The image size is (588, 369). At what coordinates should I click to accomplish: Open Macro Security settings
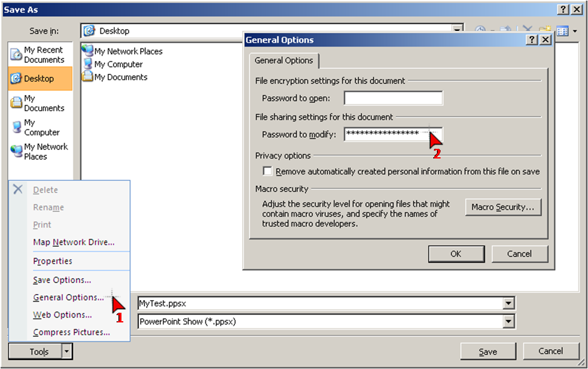pyautogui.click(x=503, y=207)
